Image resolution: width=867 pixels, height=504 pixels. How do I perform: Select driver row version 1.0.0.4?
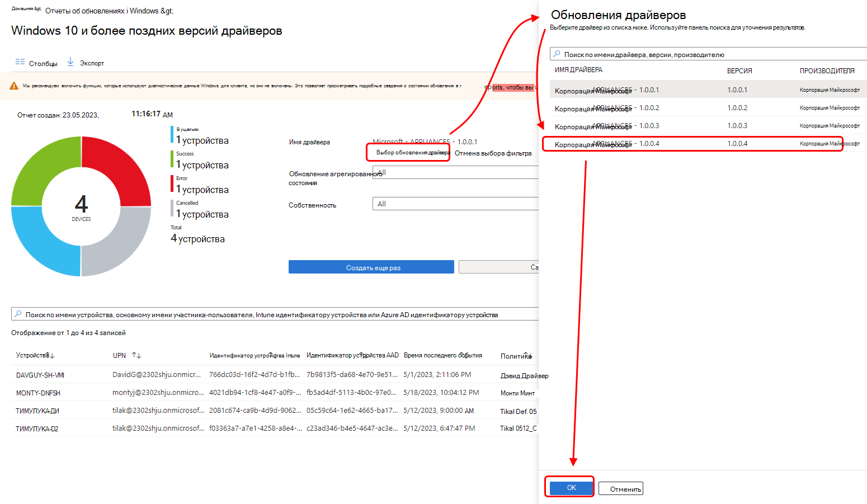[x=708, y=143]
